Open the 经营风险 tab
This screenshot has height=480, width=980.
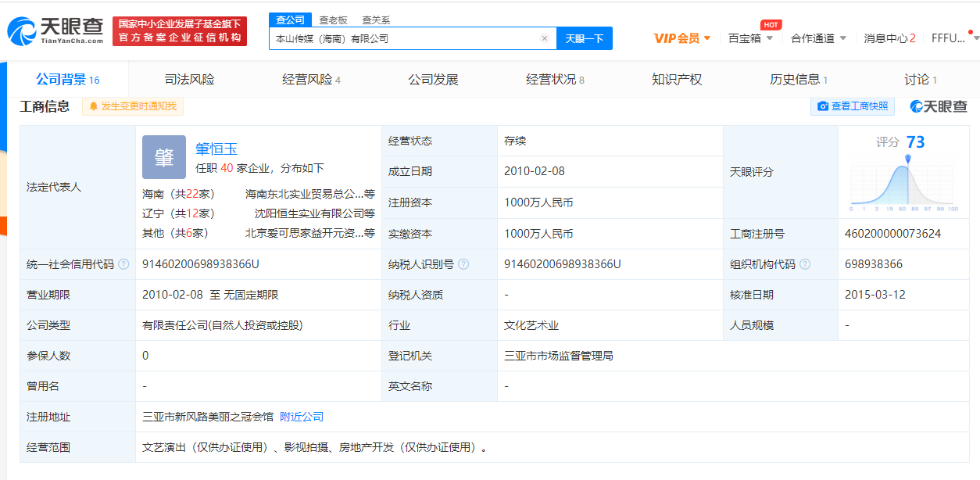point(311,80)
